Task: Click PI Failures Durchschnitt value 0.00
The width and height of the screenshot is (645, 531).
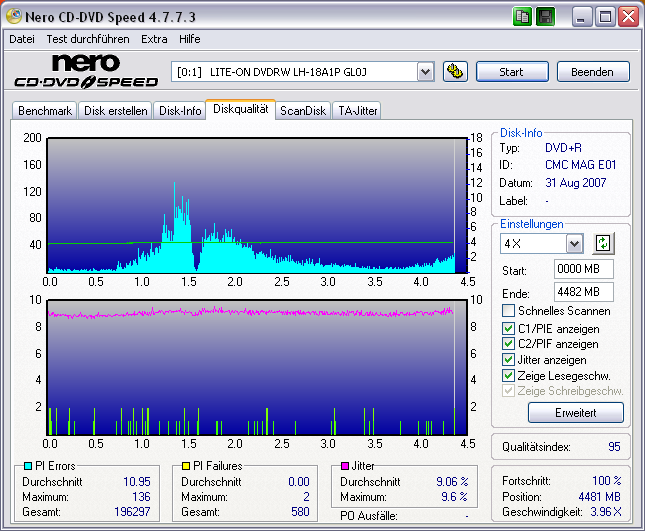Action: point(299,482)
